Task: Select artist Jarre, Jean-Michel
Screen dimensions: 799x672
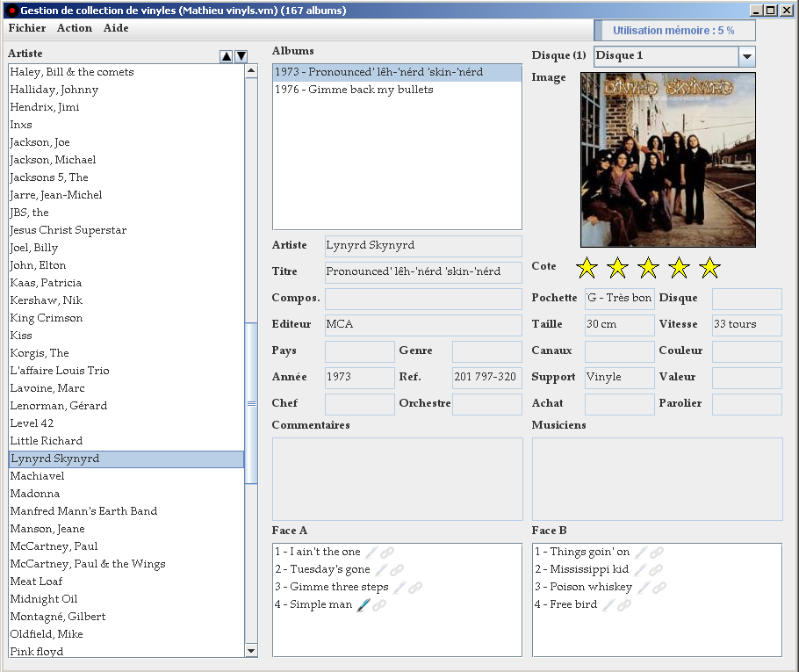Action: point(126,195)
